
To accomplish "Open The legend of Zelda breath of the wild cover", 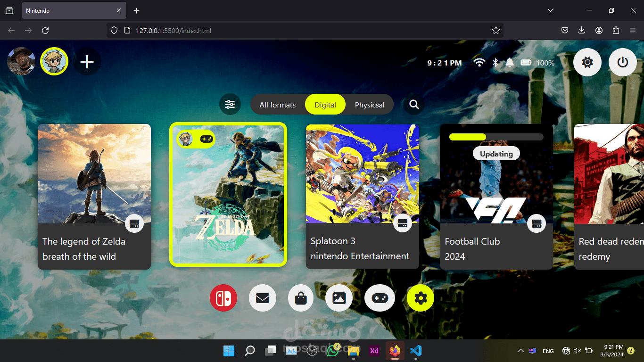I will (x=94, y=174).
